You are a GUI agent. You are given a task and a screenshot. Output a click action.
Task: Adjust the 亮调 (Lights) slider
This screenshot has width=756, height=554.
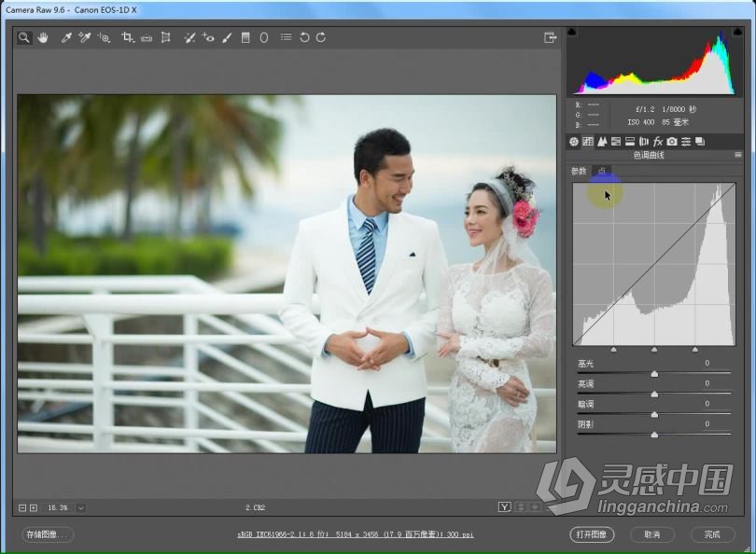click(654, 395)
